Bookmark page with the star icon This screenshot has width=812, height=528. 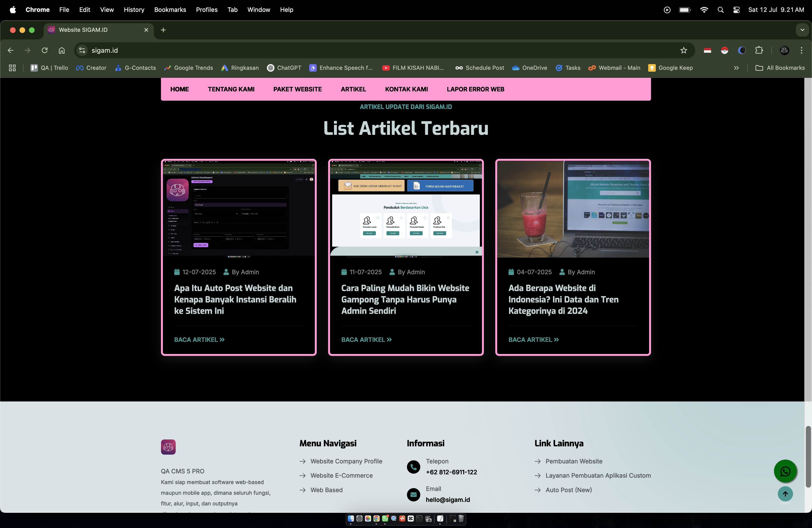point(683,51)
